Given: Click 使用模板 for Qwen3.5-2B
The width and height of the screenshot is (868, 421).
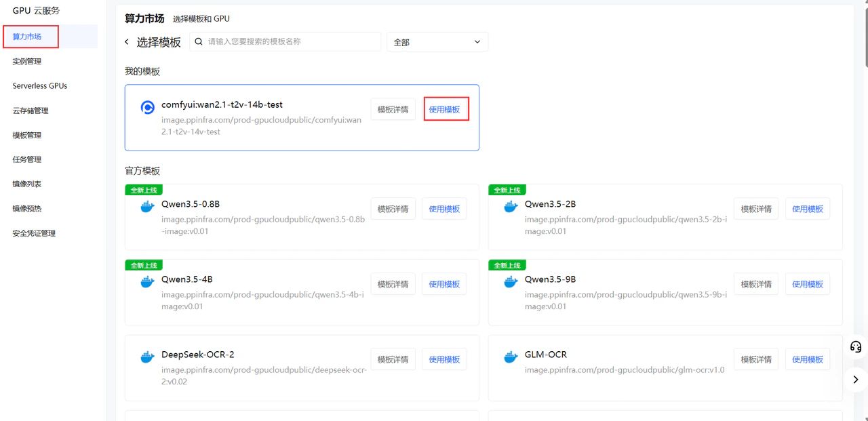Looking at the screenshot, I should point(808,209).
